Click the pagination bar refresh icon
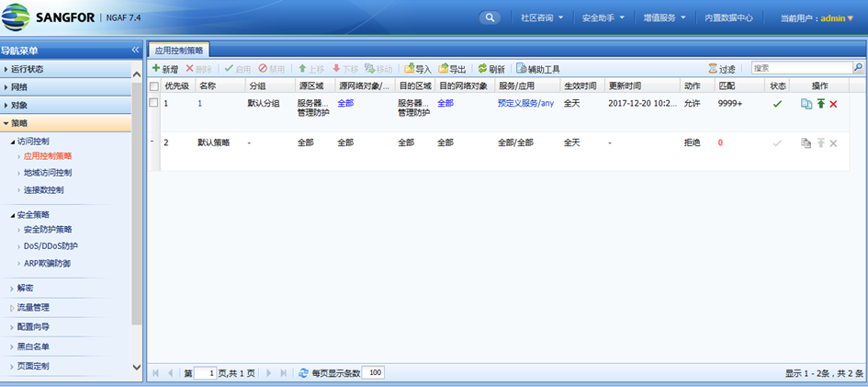 point(303,372)
